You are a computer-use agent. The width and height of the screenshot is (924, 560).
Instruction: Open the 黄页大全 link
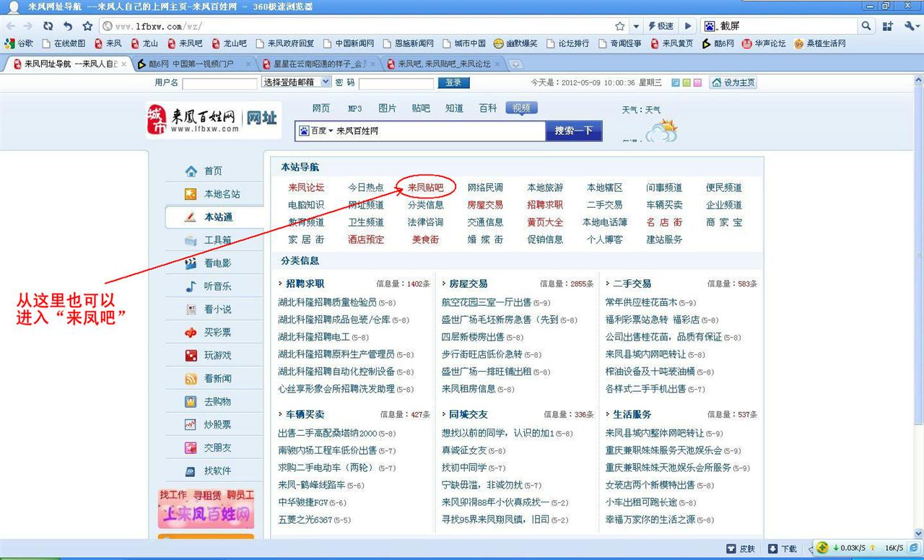(x=545, y=222)
